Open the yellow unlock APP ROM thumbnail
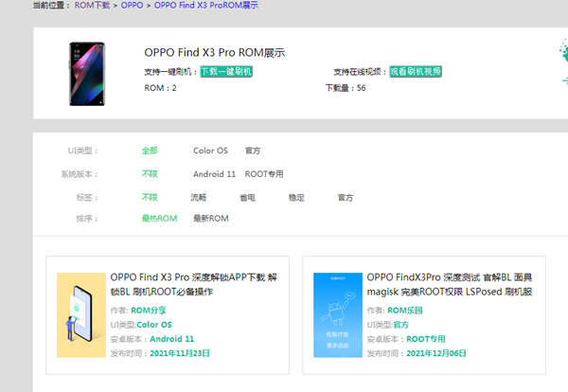The width and height of the screenshot is (568, 392). click(80, 314)
